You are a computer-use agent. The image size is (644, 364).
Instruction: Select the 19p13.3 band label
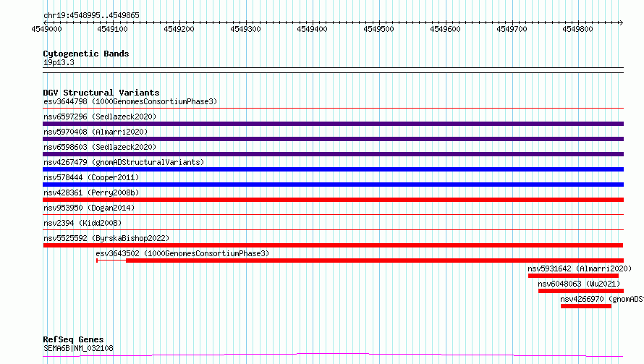(x=59, y=62)
